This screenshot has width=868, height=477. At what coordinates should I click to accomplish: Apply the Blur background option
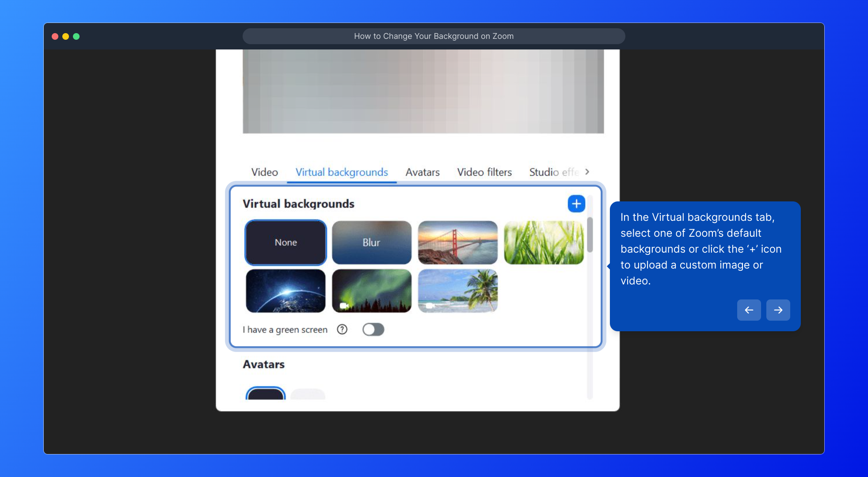coord(371,242)
